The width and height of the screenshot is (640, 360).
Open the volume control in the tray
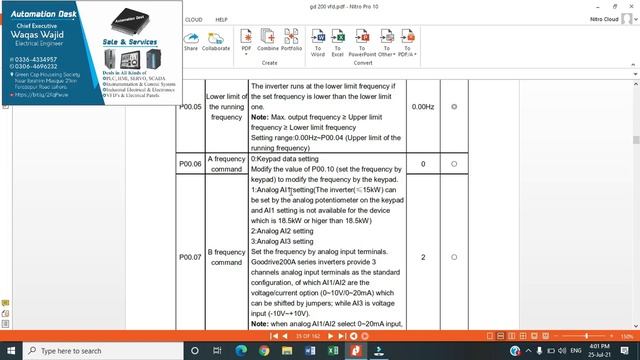[562, 351]
